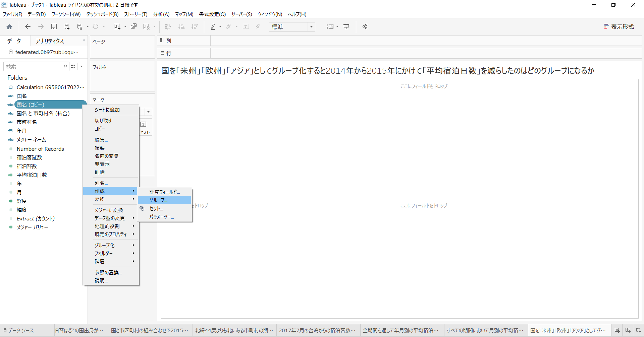Click the new worksheet icon in sheet tabs
This screenshot has height=337, width=644.
tap(617, 330)
